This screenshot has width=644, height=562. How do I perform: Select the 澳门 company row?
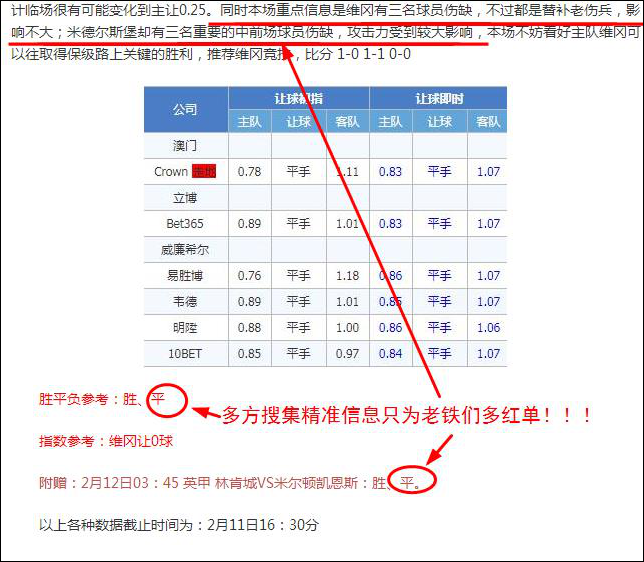pyautogui.click(x=325, y=145)
